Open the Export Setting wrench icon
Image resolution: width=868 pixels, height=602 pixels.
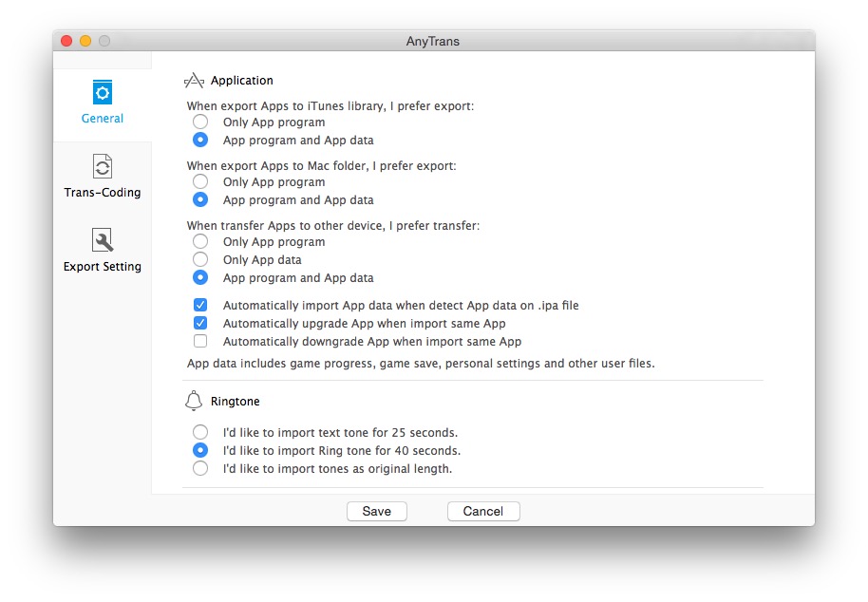(103, 240)
